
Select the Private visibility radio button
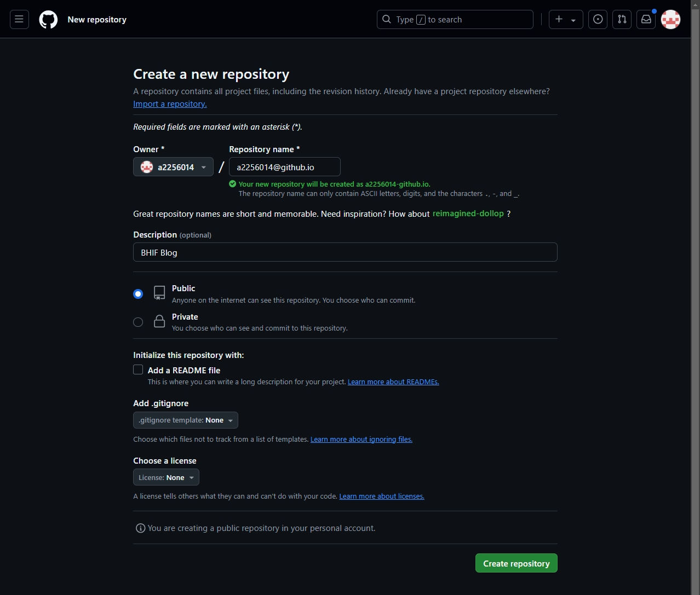pos(138,322)
